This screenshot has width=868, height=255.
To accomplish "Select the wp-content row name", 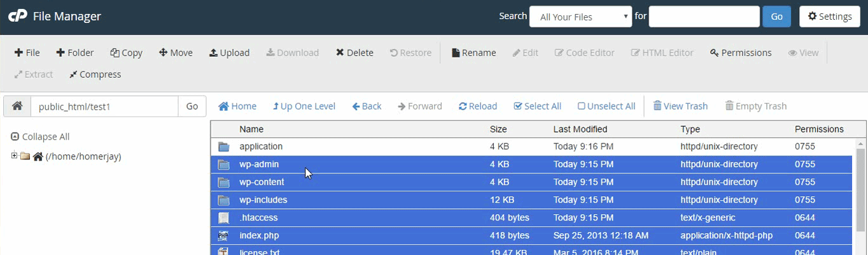I will 262,182.
